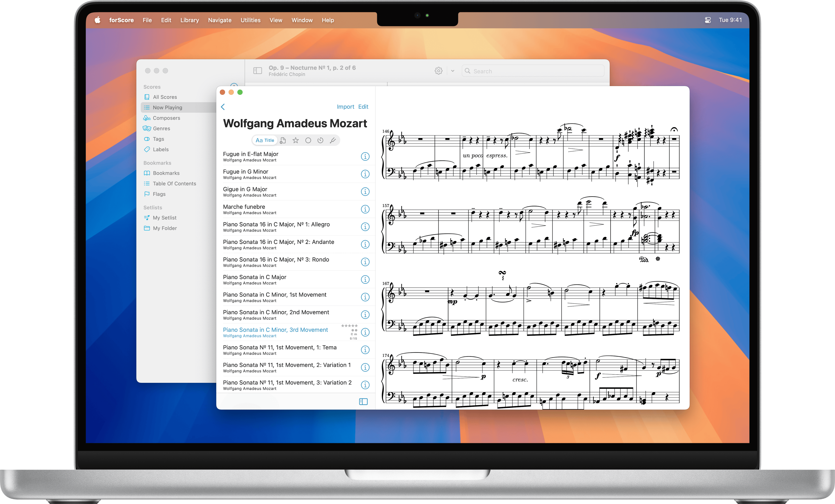Sort scores by star rating

(296, 140)
